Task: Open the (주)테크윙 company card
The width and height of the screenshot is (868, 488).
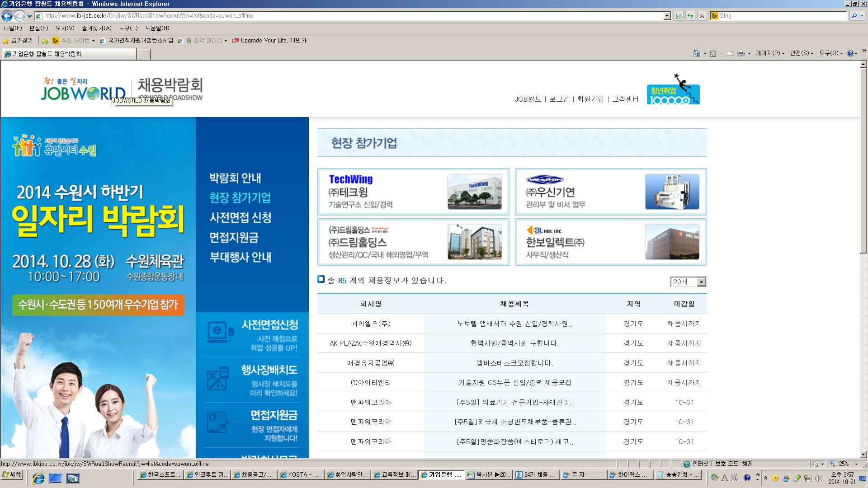Action: coord(413,192)
